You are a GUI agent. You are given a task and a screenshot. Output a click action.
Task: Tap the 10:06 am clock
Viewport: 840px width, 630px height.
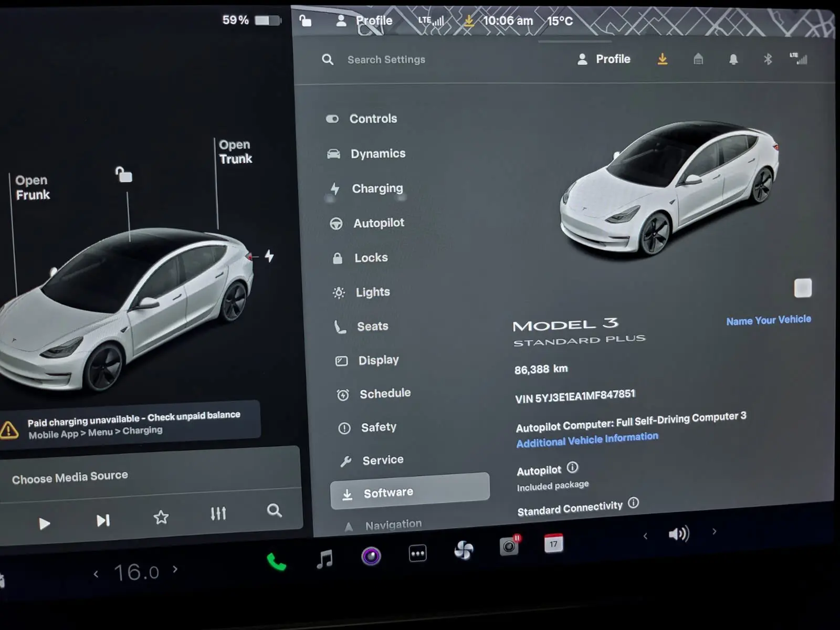pyautogui.click(x=508, y=20)
